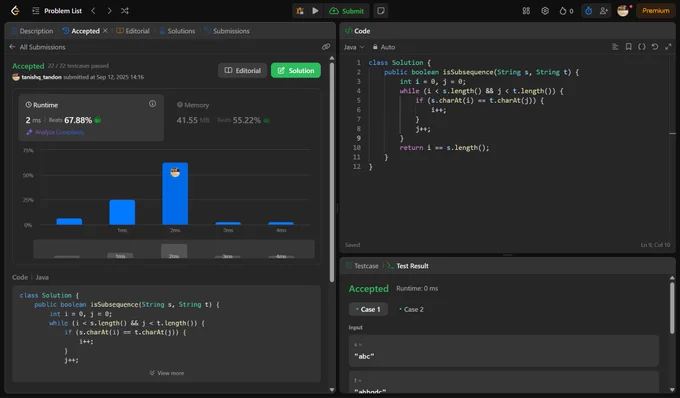680x398 pixels.
Task: Select the Code panel tab
Action: pos(357,31)
